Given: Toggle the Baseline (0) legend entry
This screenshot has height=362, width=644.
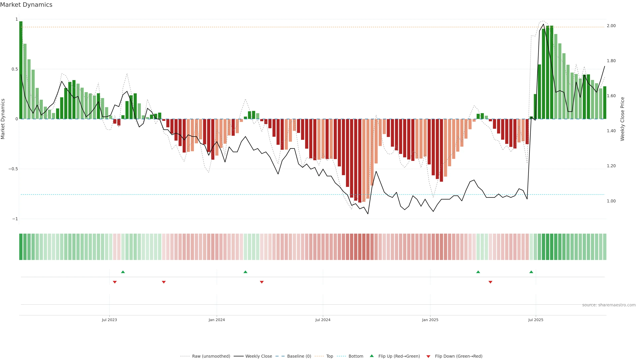Looking at the screenshot, I should (x=299, y=356).
